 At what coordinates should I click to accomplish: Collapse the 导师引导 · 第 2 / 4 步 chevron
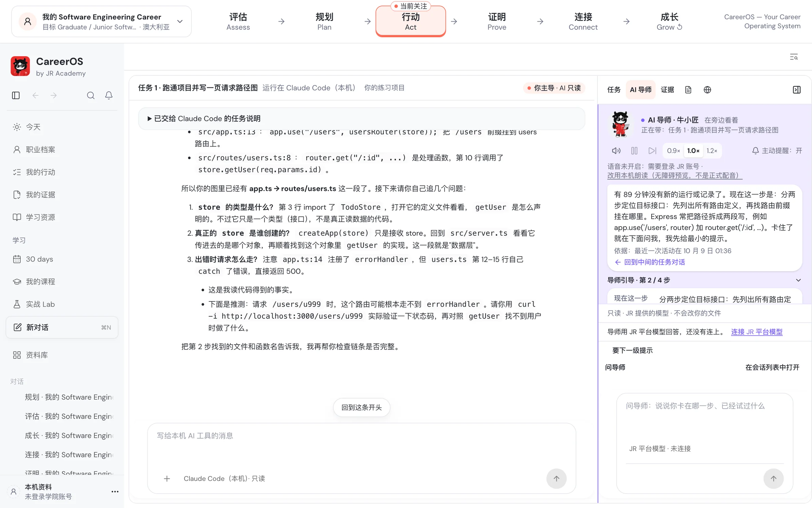[x=798, y=280]
